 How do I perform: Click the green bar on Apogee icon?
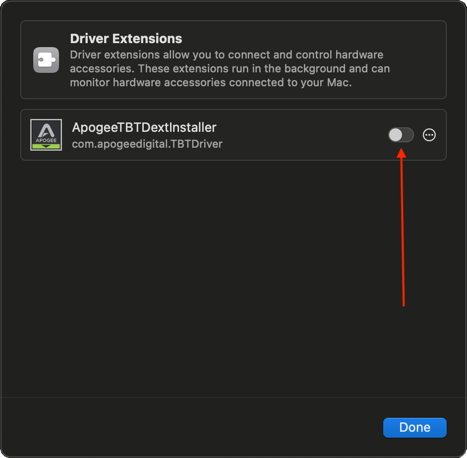46,146
